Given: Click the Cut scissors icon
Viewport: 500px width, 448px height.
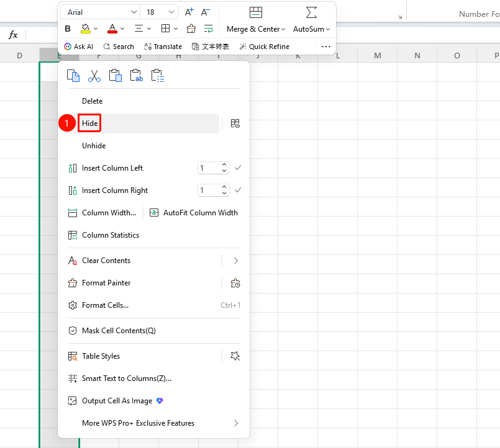Looking at the screenshot, I should 94,76.
